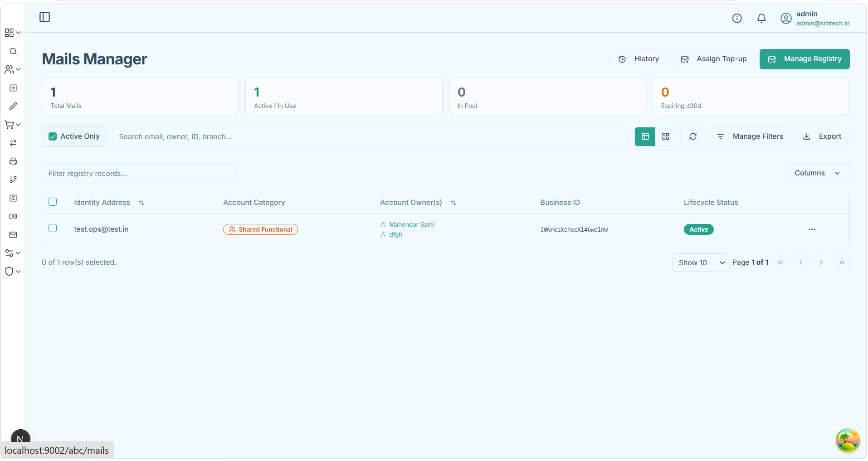Viewport: 868px width, 461px height.
Task: Click the Lifecycle Status column header
Action: coord(711,203)
